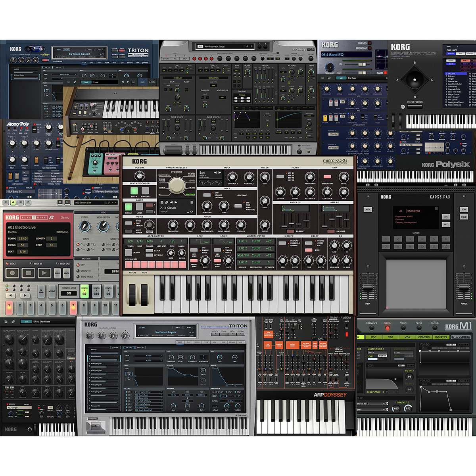Click the Electribe Mod Depth knob

[104, 226]
